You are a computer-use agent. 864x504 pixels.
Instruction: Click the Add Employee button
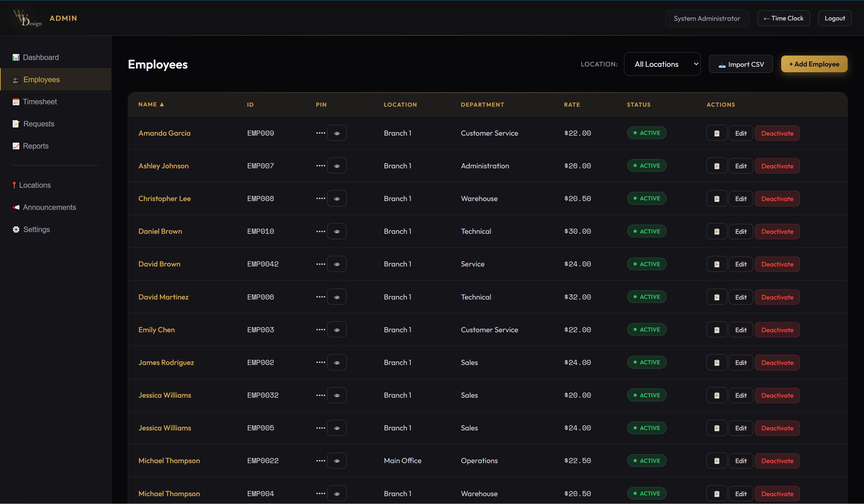814,64
